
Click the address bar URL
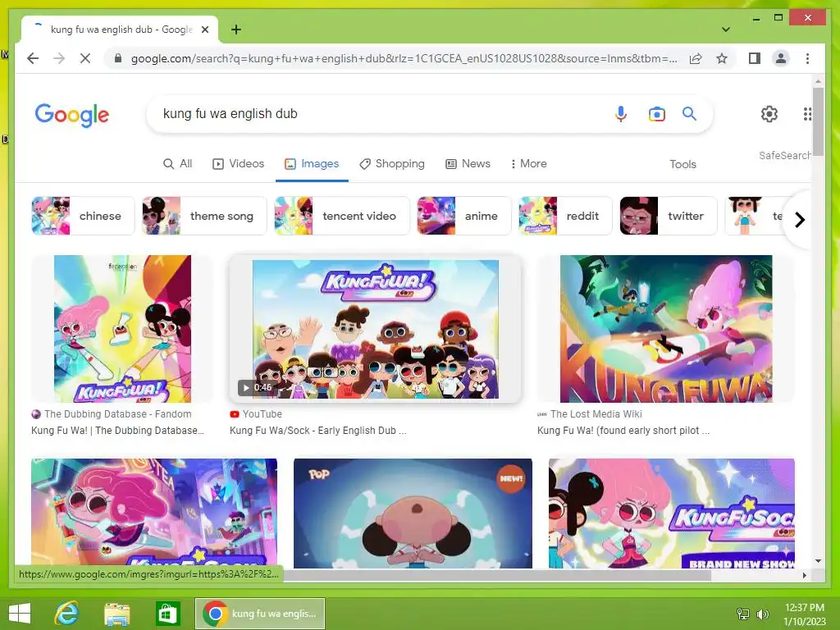(404, 58)
